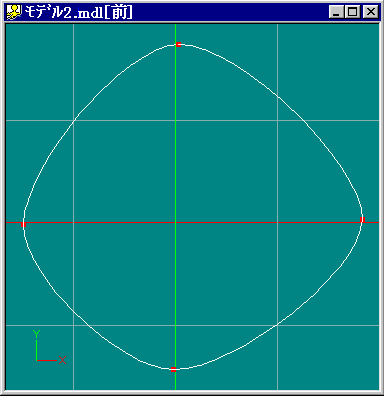Select the left red control point
384x396 pixels.
point(23,225)
